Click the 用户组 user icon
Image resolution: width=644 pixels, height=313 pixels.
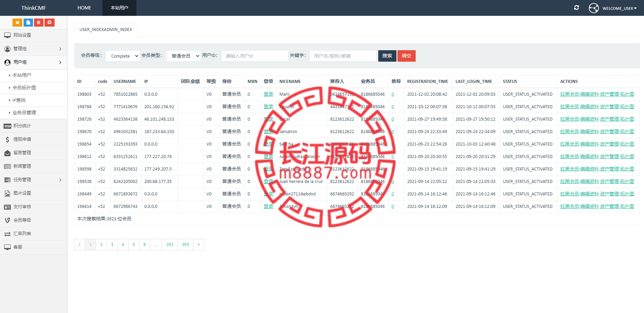click(x=7, y=62)
